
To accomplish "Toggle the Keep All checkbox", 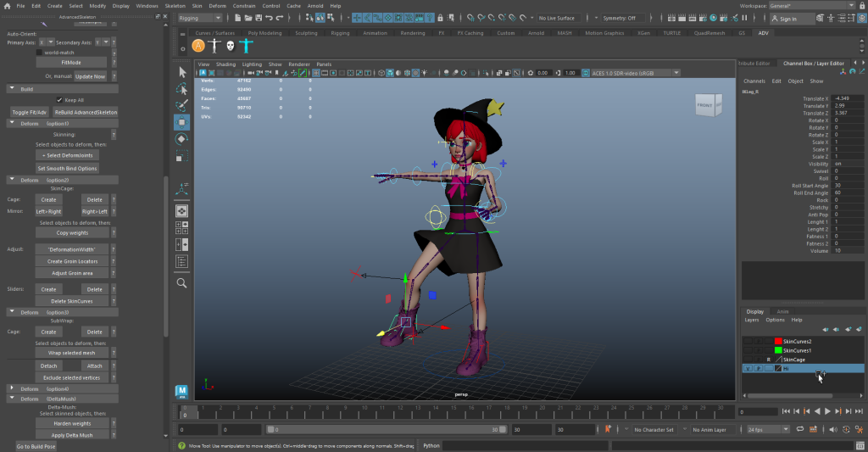I will point(59,100).
